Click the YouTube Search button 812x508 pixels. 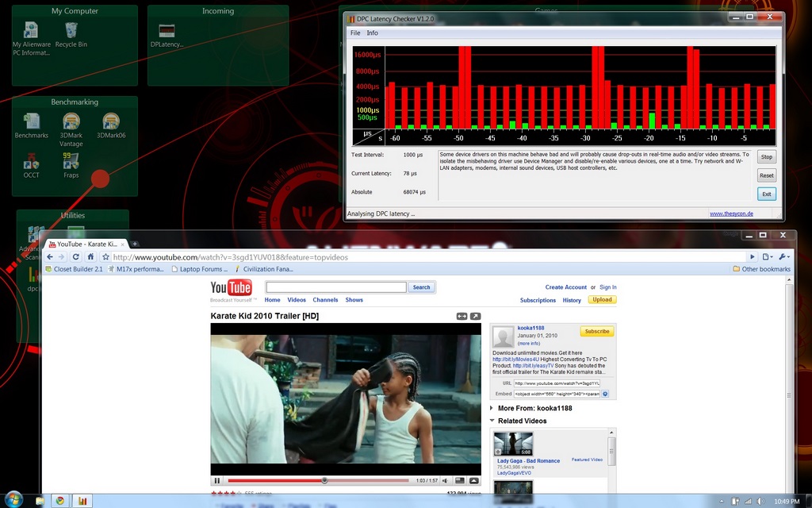pos(422,287)
